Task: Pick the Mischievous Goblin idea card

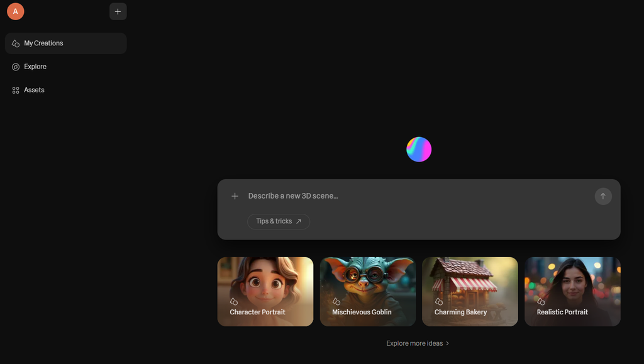Action: (367, 291)
